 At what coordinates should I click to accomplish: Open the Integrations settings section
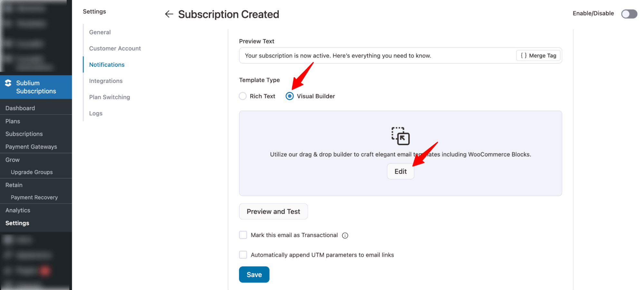pos(106,81)
